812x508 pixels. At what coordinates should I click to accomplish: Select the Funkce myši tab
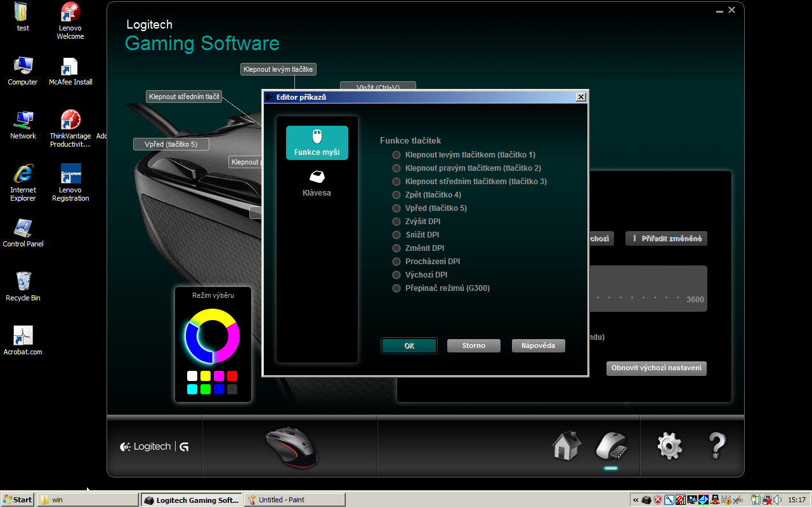[317, 142]
